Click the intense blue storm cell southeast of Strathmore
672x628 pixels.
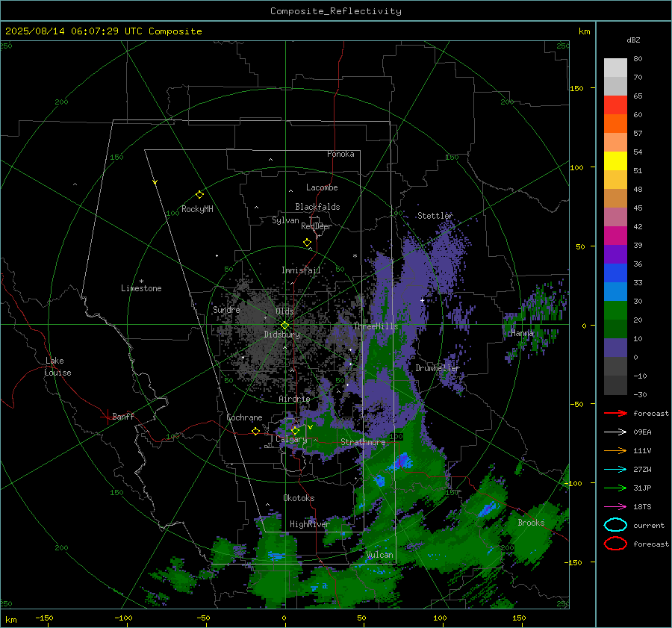[x=402, y=461]
